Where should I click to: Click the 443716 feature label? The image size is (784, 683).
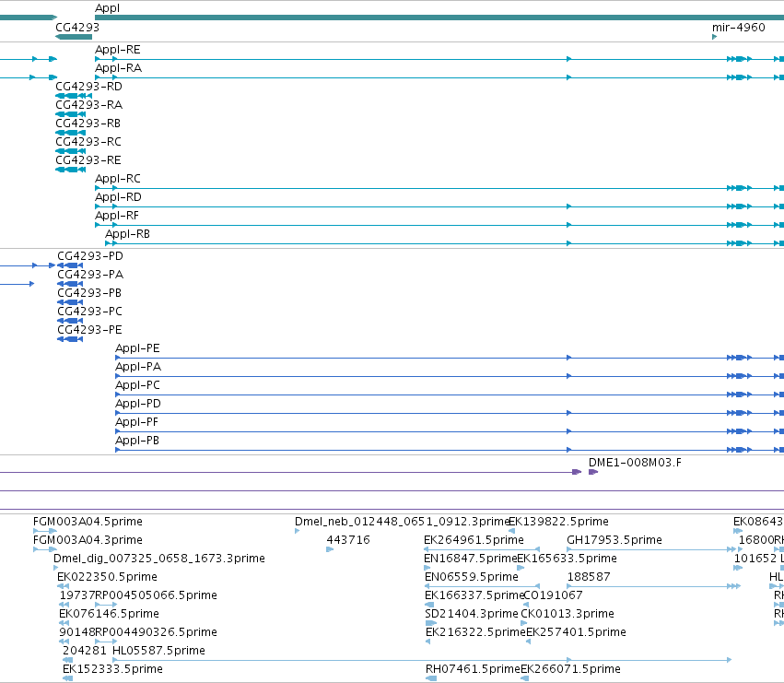pos(348,540)
